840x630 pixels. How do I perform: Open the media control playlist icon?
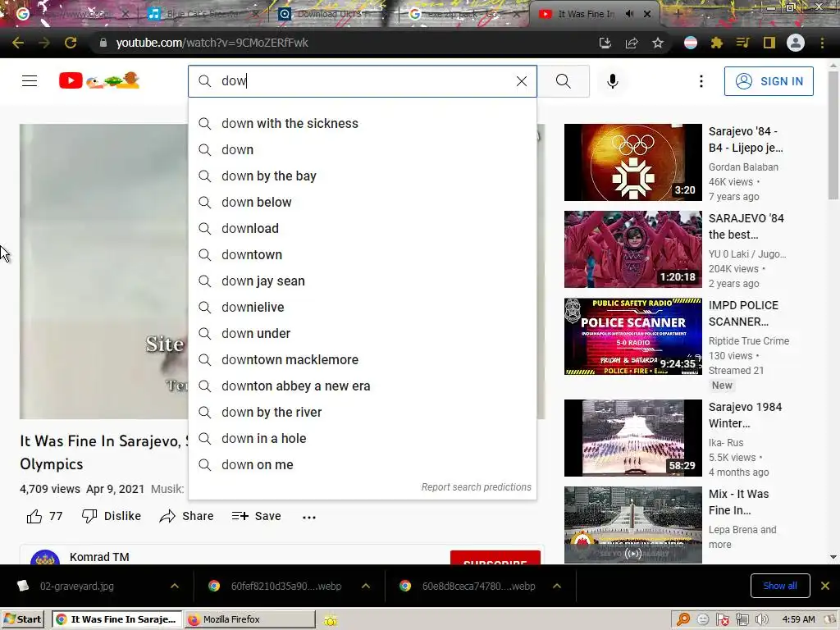pos(743,43)
